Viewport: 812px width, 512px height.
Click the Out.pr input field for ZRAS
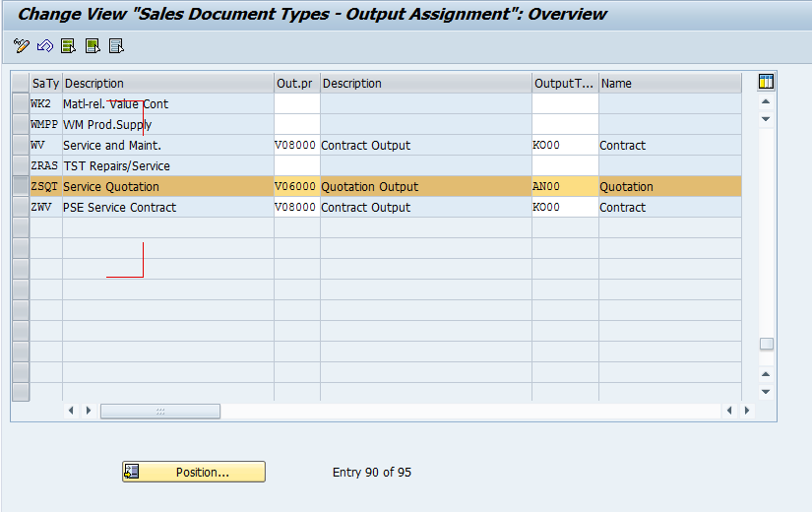pos(296,165)
